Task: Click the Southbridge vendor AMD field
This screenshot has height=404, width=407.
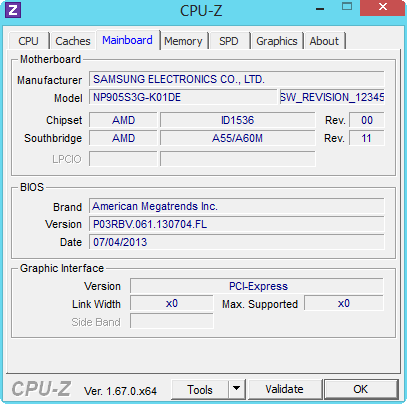Action: point(123,138)
